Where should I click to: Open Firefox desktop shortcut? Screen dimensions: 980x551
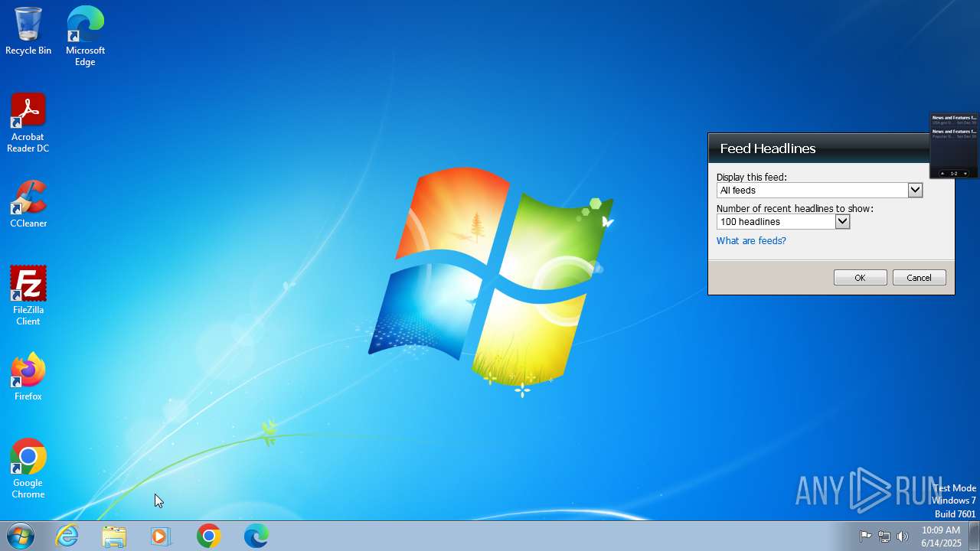tap(28, 377)
